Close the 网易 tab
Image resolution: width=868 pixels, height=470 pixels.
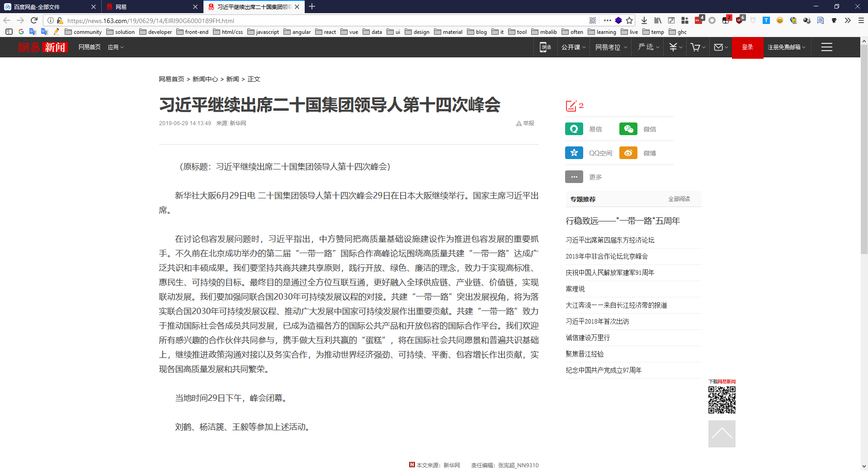[x=195, y=7]
